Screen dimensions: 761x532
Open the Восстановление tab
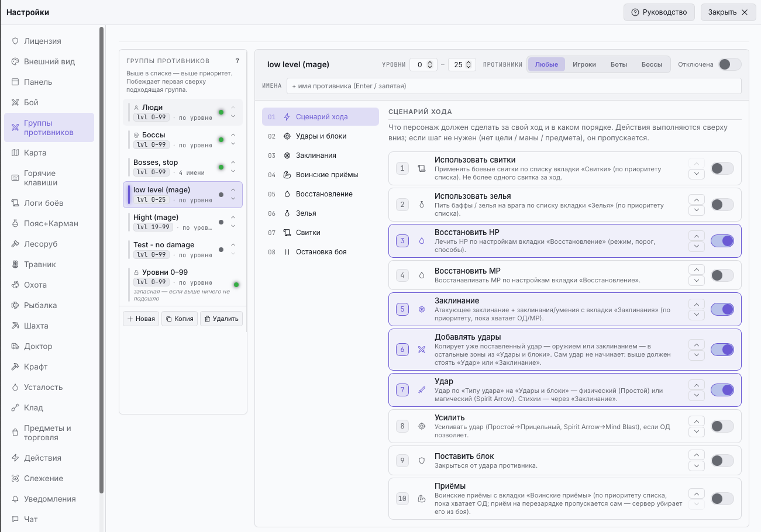pyautogui.click(x=321, y=194)
